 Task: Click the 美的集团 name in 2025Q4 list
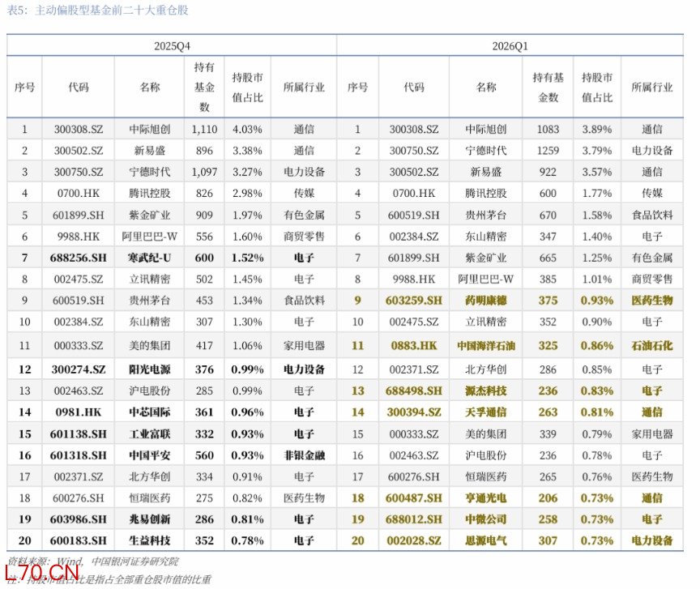point(150,346)
